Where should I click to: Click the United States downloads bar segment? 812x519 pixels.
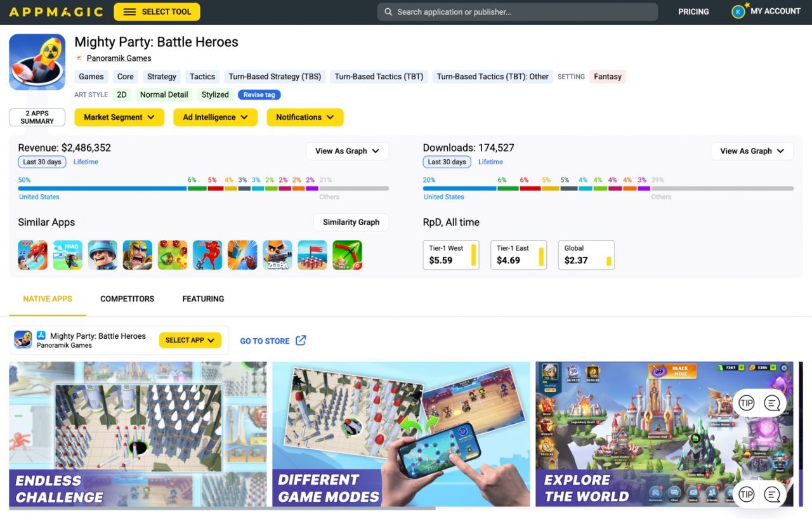coord(459,188)
